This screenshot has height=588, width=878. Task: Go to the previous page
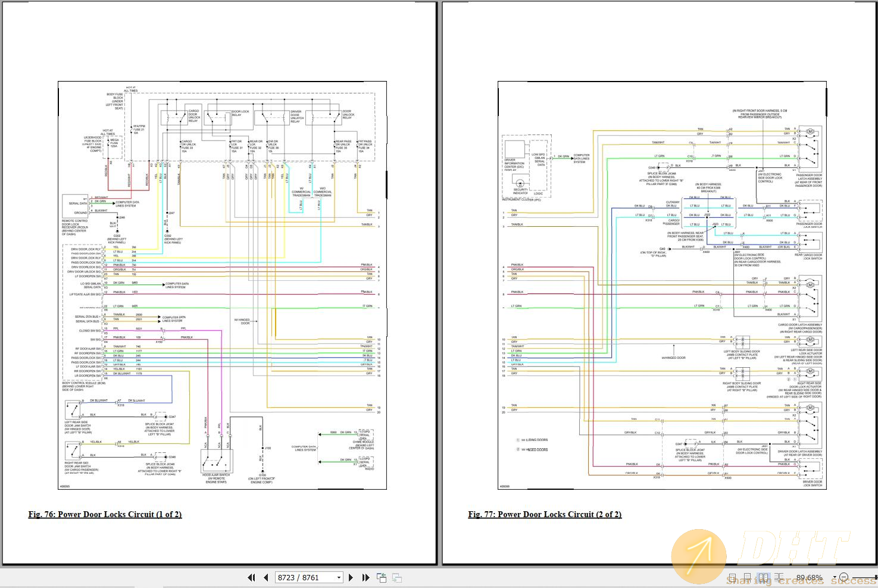(266, 577)
